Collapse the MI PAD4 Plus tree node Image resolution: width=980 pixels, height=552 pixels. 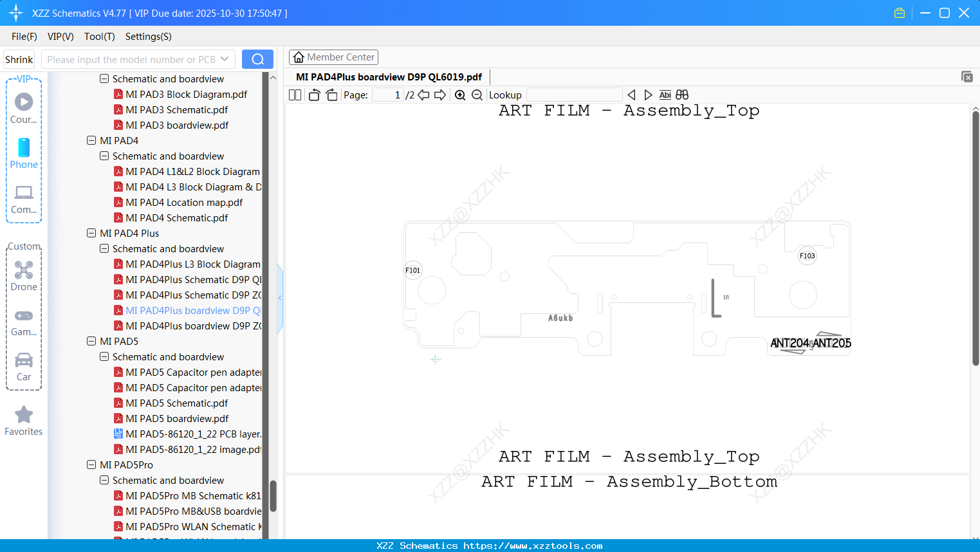coord(91,233)
